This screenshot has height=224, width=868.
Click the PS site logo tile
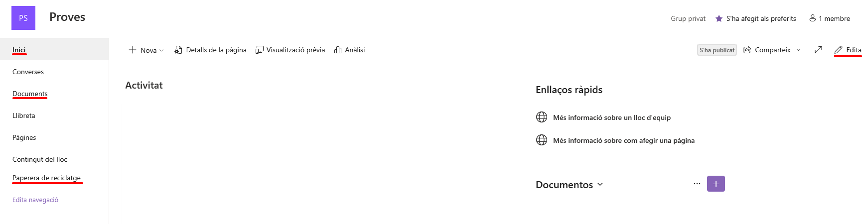[x=23, y=18]
